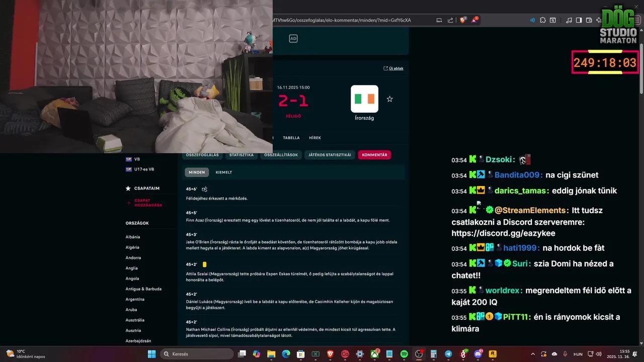Select the MINDEN commentary filter
644x362 pixels.
[197, 172]
